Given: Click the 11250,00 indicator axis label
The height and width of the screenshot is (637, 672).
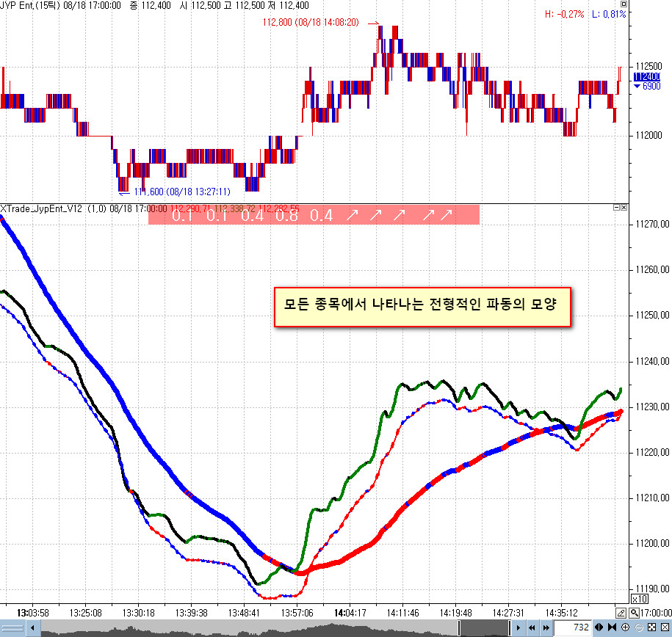Looking at the screenshot, I should (x=652, y=316).
